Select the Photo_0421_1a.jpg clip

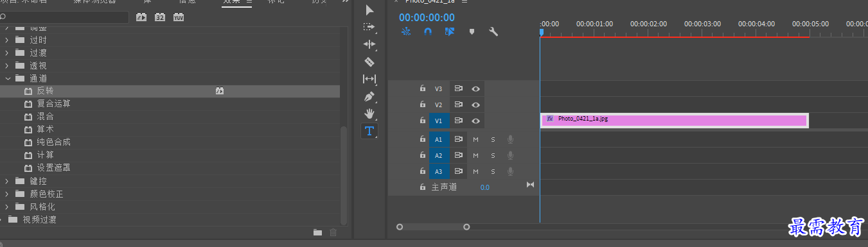[675, 120]
